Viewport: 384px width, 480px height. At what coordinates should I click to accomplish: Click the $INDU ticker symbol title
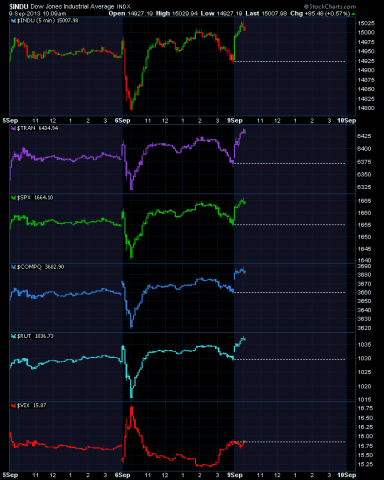(19, 7)
